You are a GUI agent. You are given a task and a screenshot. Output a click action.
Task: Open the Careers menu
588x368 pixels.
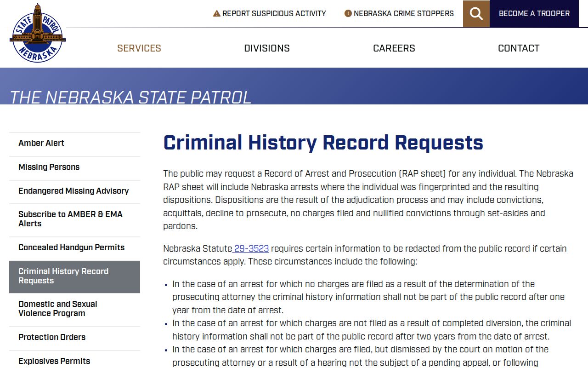[394, 48]
